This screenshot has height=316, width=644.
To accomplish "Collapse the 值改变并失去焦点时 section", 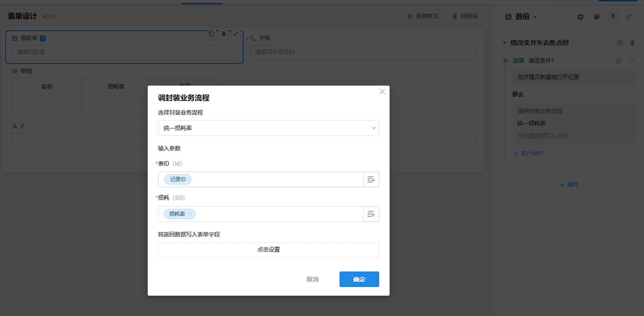I will (504, 43).
